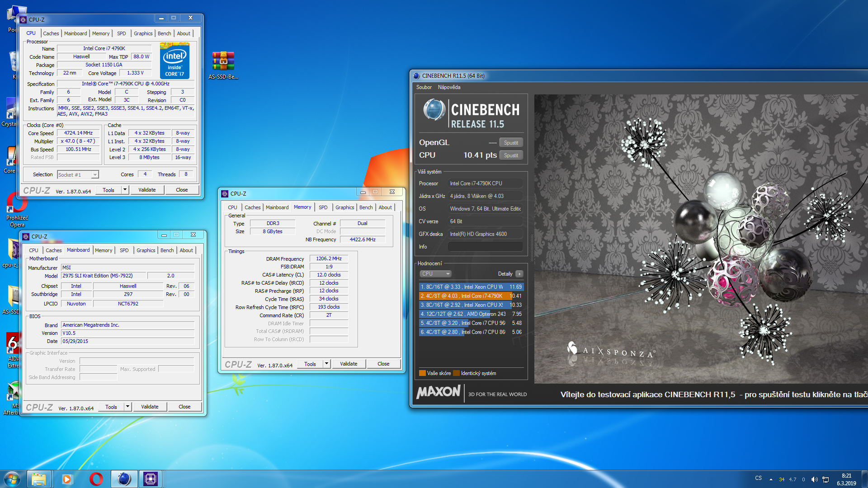Select the 8C/16T @ 2.92 Xeon ranking row
This screenshot has height=488, width=868.
pos(471,305)
